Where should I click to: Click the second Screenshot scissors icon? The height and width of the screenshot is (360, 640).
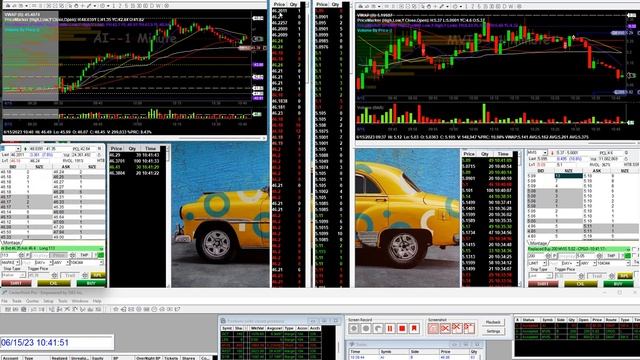coord(445,328)
